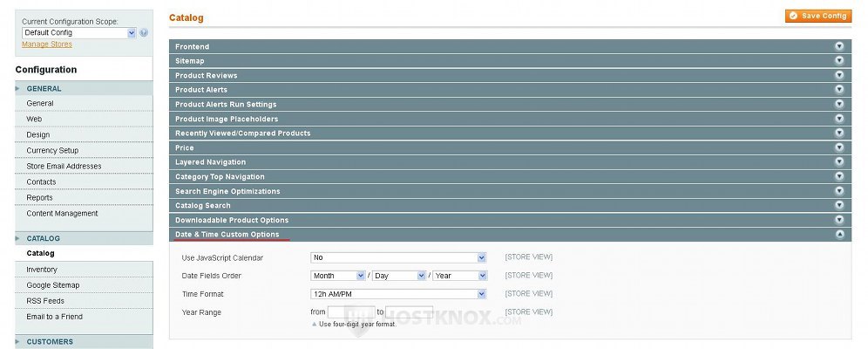The image size is (868, 349).
Task: Expand Search Engine Optimizations arrow icon
Action: pyautogui.click(x=839, y=191)
